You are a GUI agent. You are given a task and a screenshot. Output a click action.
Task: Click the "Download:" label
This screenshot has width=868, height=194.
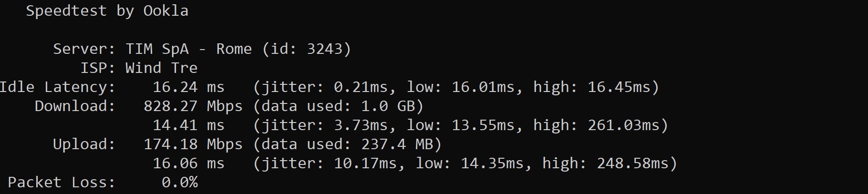[x=75, y=106]
